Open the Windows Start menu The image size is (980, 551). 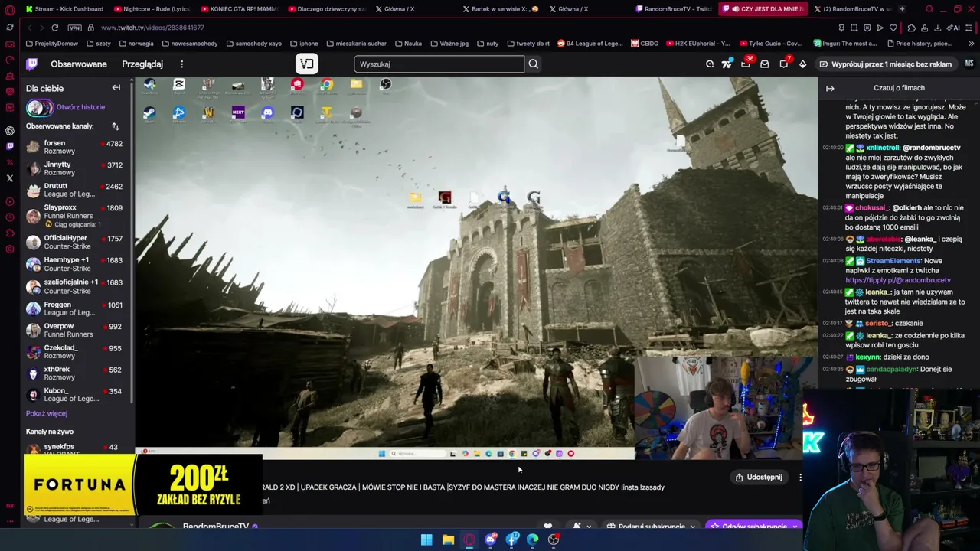426,540
